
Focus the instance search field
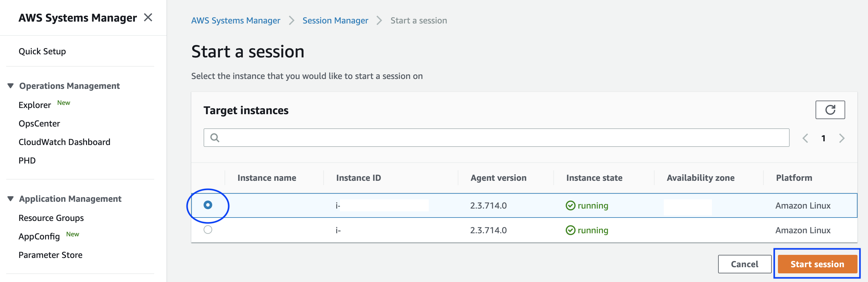pos(496,138)
